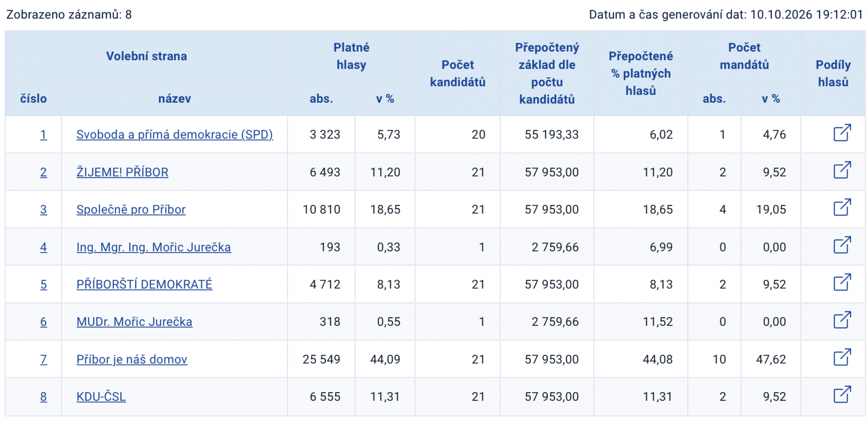Open the ŽIJEME! PŘÍBOR party link

(x=123, y=172)
